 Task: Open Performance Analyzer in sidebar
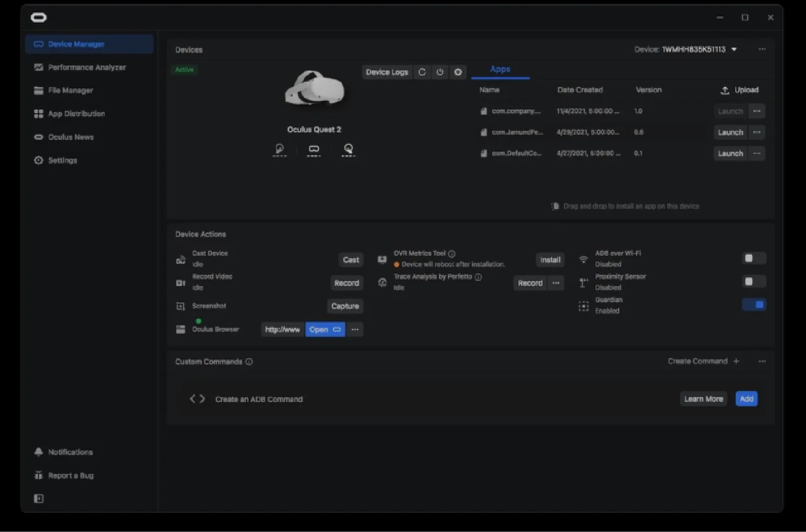click(x=87, y=67)
